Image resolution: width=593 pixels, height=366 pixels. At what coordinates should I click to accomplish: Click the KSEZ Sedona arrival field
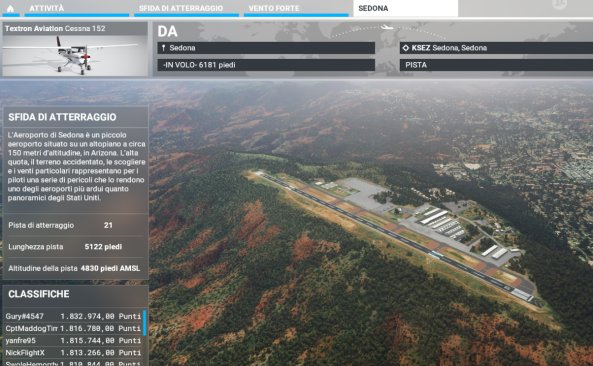(x=496, y=48)
